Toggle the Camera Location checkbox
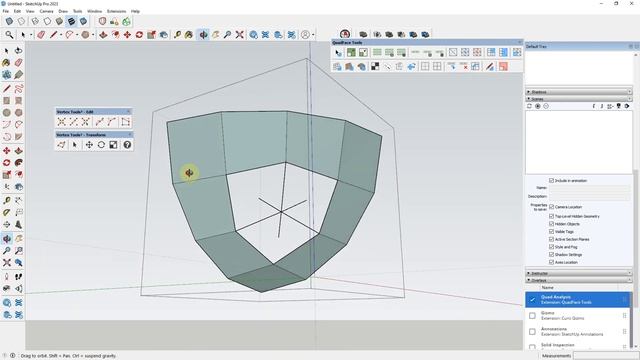This screenshot has width=640, height=360. click(551, 207)
